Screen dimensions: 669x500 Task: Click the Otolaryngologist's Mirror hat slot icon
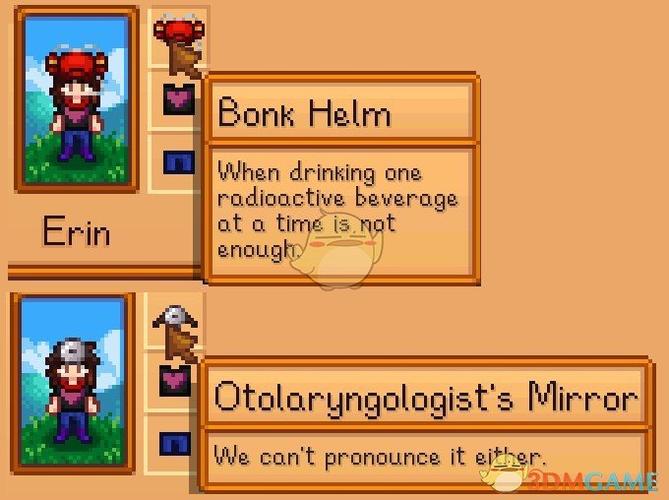tap(175, 318)
